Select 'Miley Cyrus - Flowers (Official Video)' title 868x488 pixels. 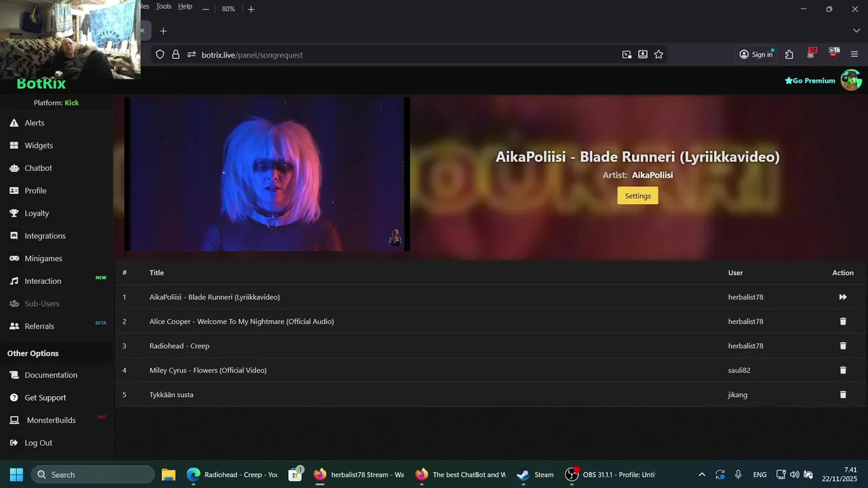click(x=208, y=370)
